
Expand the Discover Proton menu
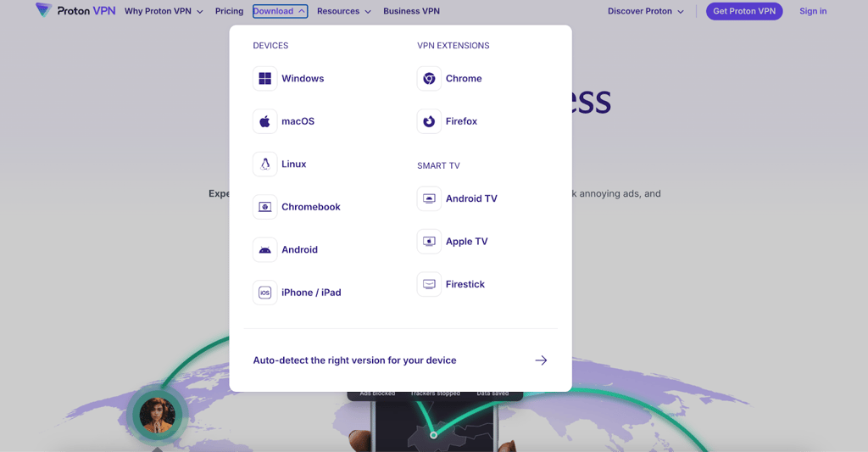[x=645, y=11]
